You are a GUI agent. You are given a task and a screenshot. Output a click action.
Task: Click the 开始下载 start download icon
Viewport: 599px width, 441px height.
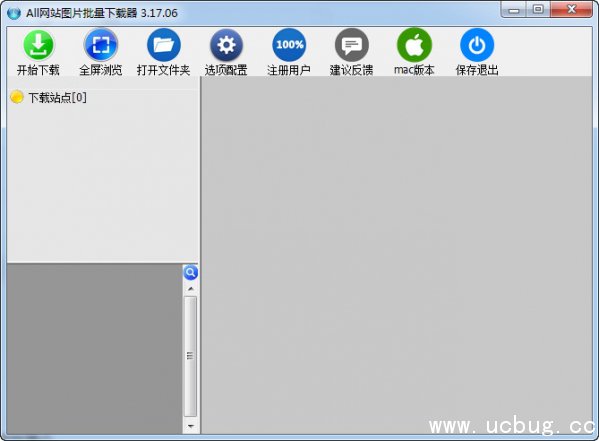point(38,45)
